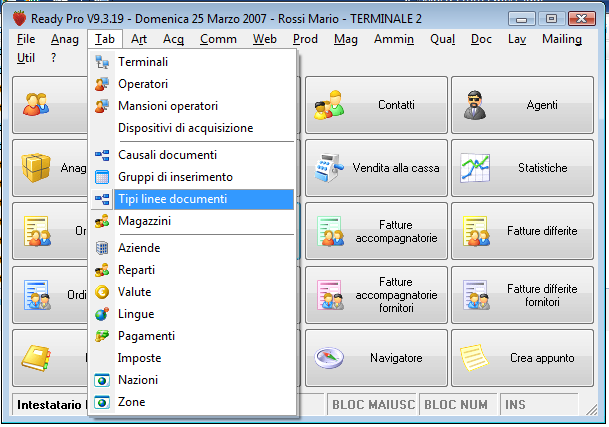The width and height of the screenshot is (609, 427).
Task: Click the Navigatore button label
Action: pos(396,358)
